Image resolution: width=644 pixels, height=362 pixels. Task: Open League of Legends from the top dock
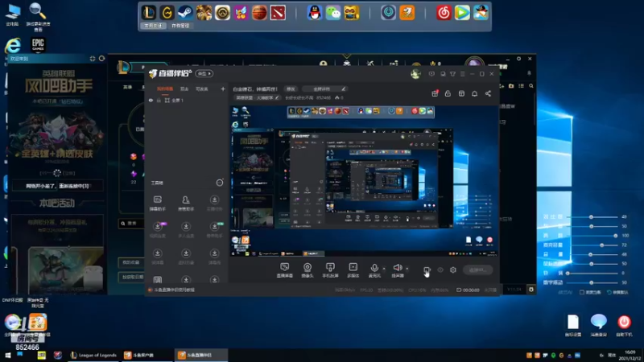pos(149,13)
